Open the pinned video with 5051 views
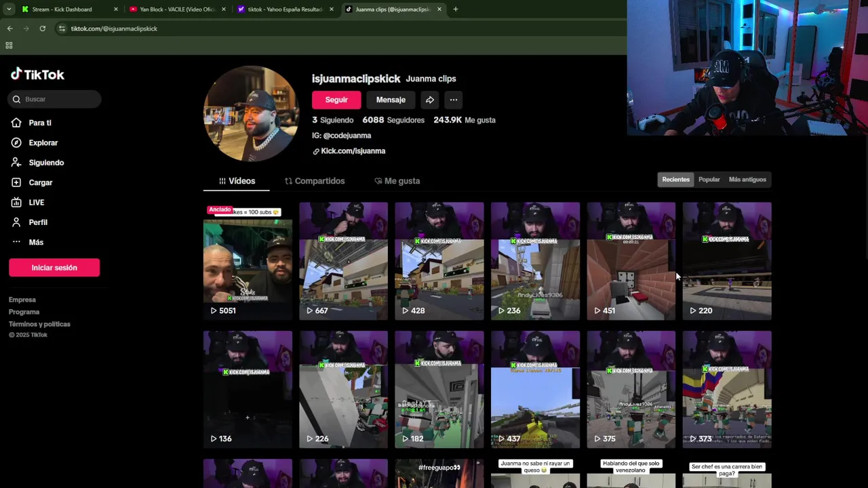868x488 pixels. 248,261
